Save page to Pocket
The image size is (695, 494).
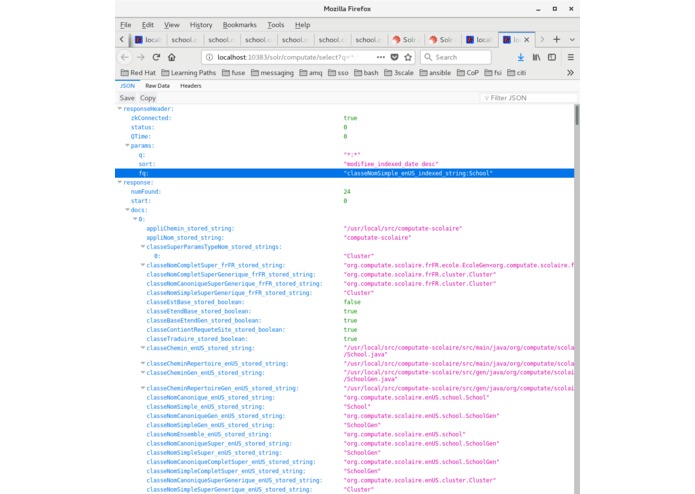coord(394,57)
